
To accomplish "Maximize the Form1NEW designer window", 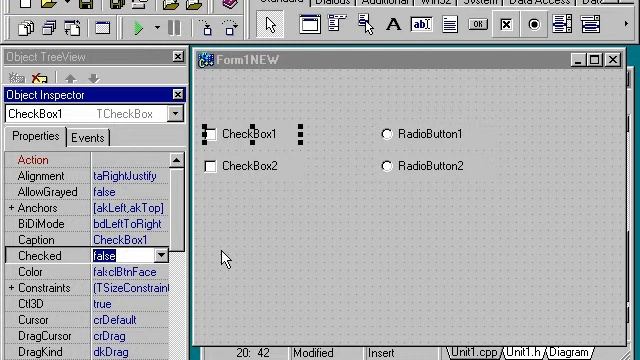I will 594,60.
